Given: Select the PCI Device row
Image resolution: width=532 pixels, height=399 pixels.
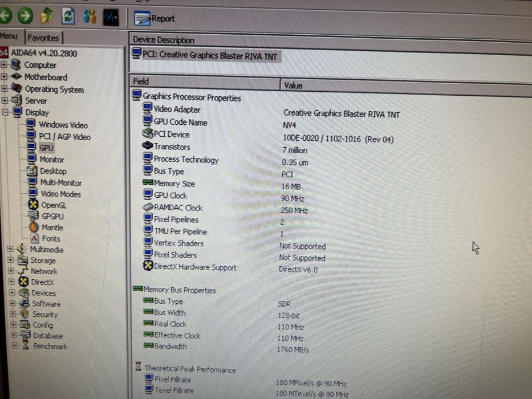Looking at the screenshot, I should pos(268,136).
